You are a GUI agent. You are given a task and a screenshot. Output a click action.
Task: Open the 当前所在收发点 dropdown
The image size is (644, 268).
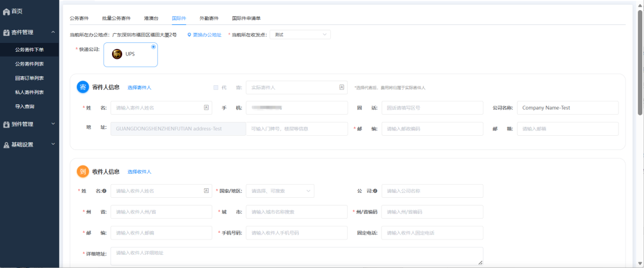300,35
